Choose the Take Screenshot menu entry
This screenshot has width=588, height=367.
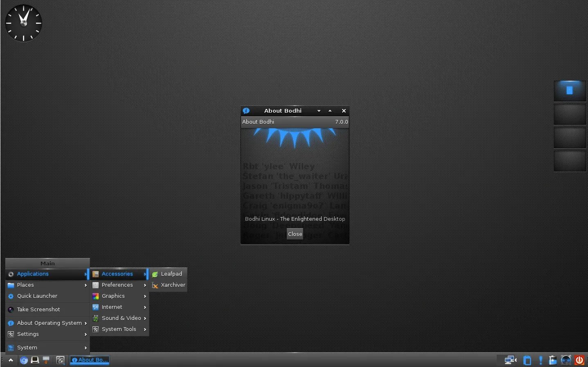point(47,310)
